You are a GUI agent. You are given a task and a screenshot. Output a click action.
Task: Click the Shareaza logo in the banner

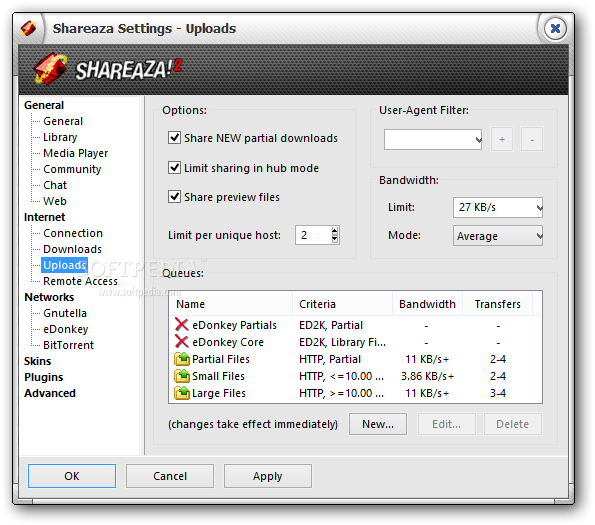point(107,69)
